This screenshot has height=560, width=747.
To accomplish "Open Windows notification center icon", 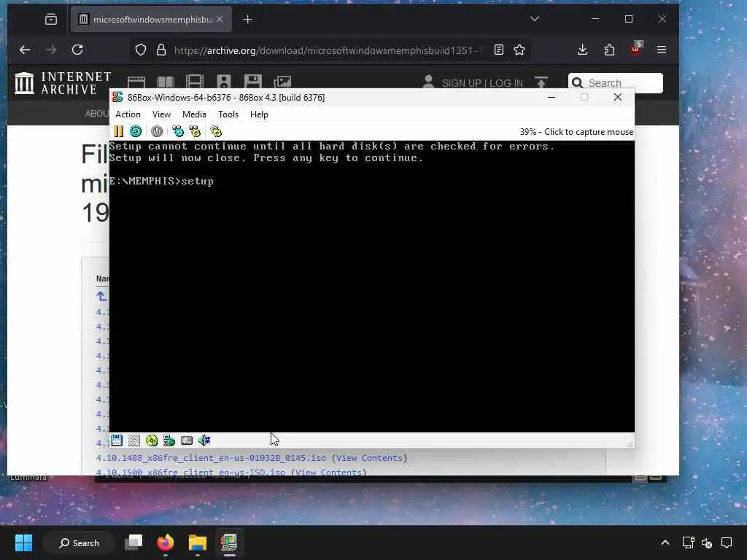I will [727, 542].
